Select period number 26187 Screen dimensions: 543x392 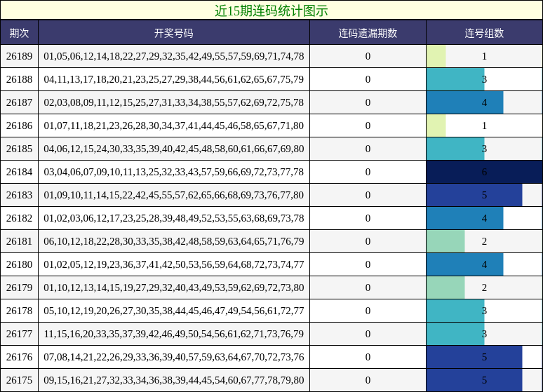[x=19, y=102]
